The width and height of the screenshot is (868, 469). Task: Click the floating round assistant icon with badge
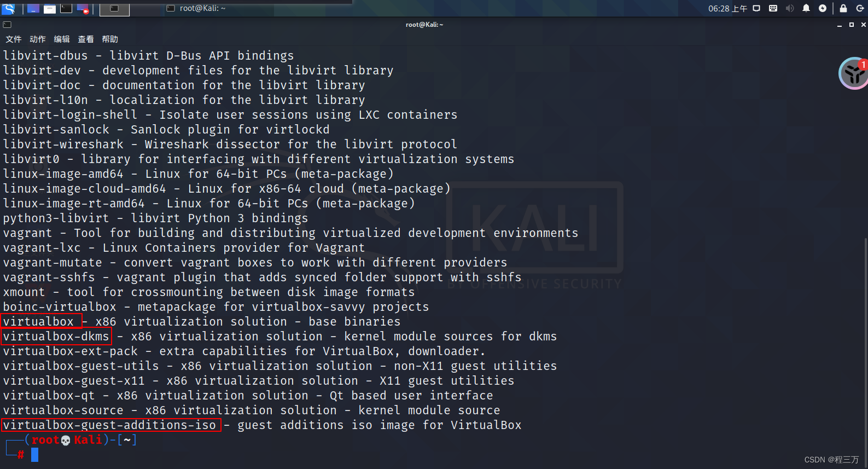pyautogui.click(x=854, y=73)
